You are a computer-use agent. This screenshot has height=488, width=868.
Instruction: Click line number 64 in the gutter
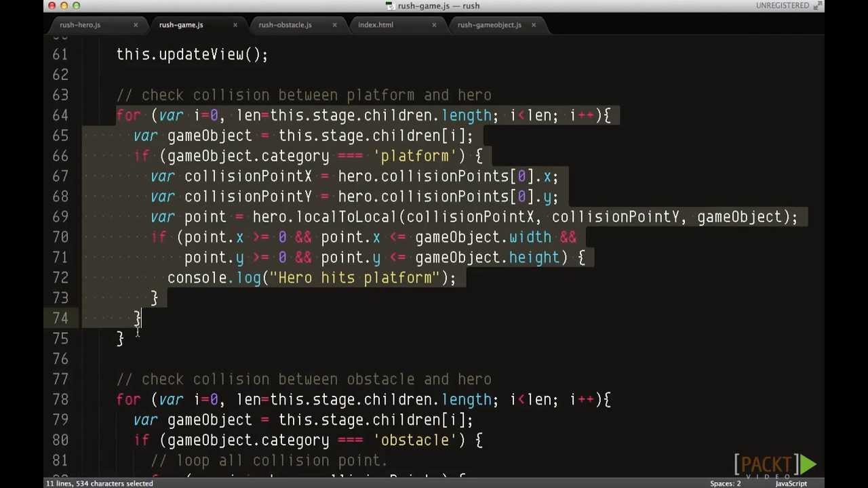[60, 115]
